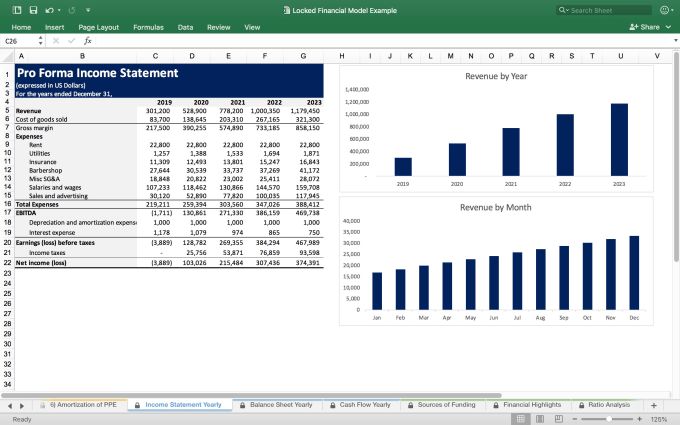Select row 16 header

pos(7,204)
